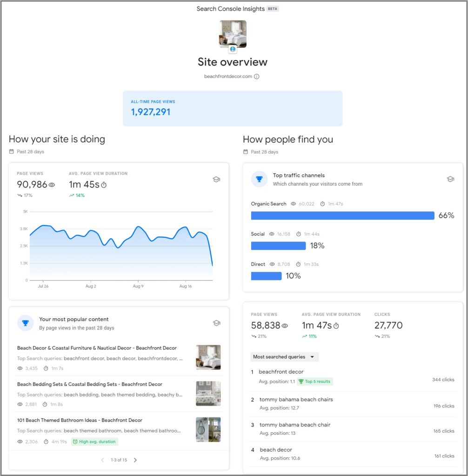Click the calendar icon under How people find you
The width and height of the screenshot is (468, 476).
[x=246, y=152]
